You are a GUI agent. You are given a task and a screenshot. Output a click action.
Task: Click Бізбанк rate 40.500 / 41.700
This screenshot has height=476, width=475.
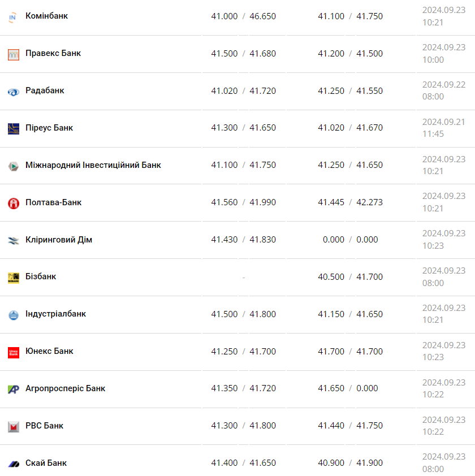pos(350,277)
